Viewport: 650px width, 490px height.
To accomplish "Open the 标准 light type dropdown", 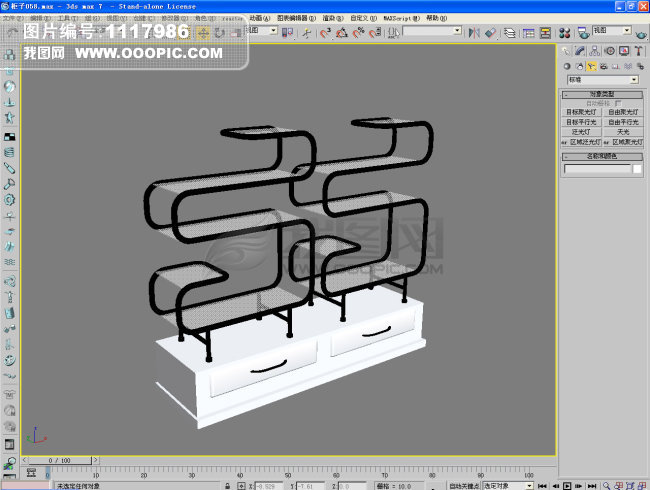I will tap(602, 79).
